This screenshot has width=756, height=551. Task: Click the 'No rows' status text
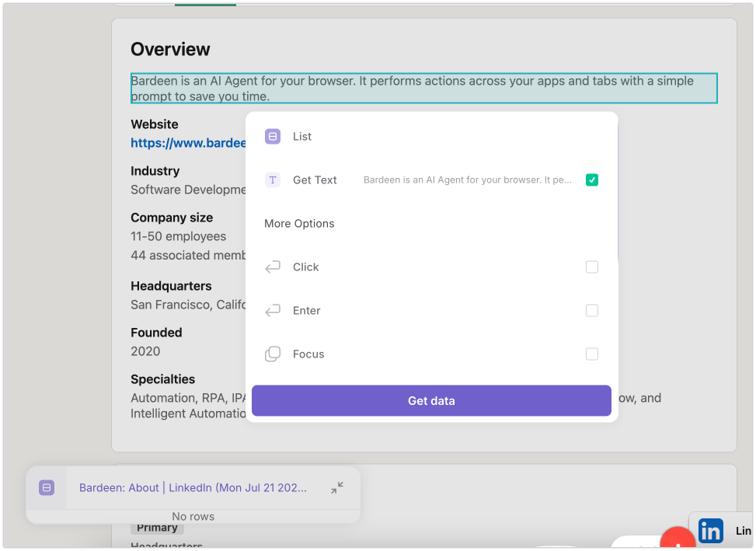pyautogui.click(x=193, y=516)
